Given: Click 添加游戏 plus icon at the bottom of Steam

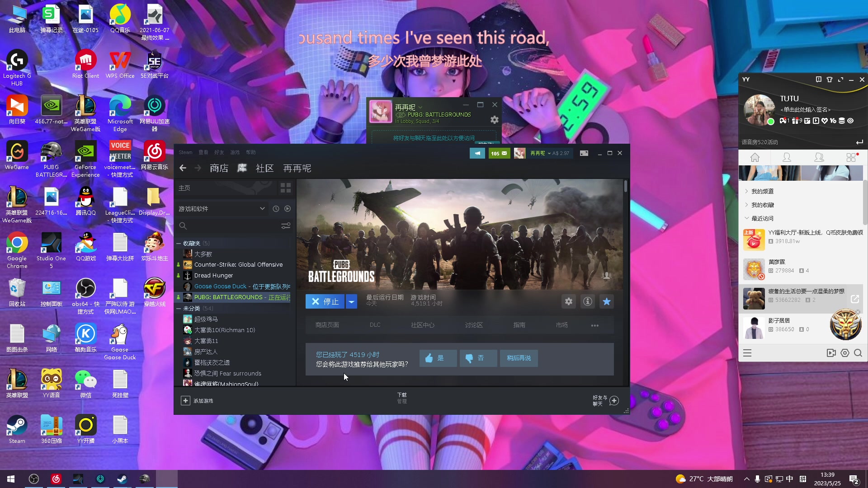Looking at the screenshot, I should [185, 401].
